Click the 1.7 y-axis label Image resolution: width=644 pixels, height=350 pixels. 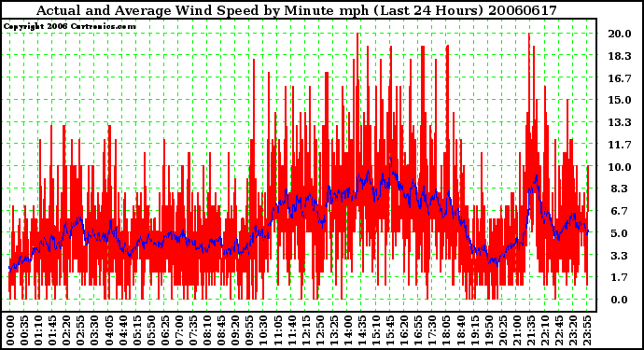tap(620, 278)
